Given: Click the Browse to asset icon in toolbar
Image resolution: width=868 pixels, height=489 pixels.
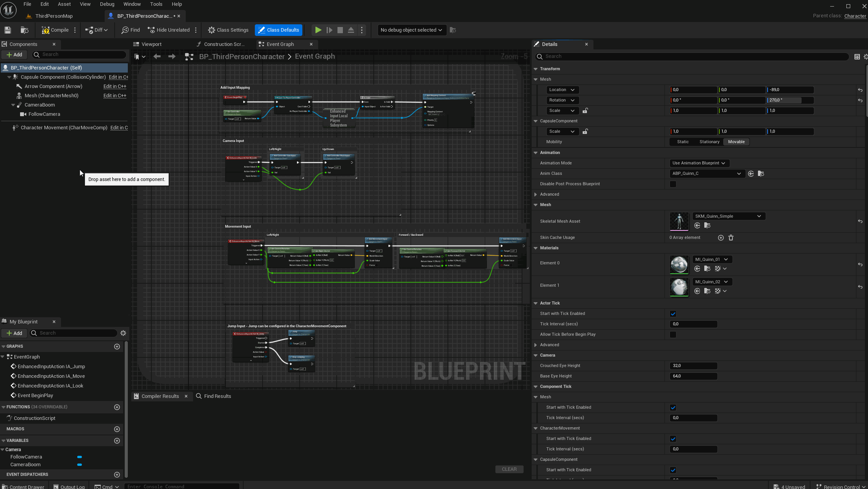Looking at the screenshot, I should coord(24,30).
